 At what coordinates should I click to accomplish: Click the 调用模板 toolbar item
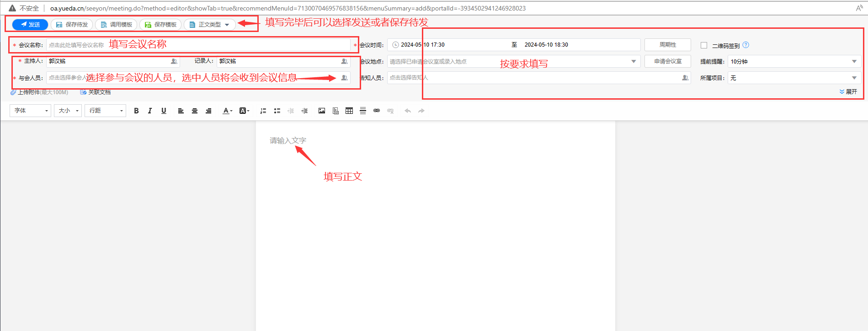coord(116,25)
